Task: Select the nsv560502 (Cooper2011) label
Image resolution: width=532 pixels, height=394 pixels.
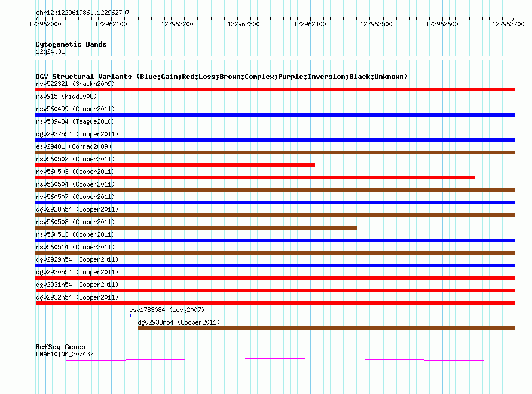Action: click(75, 159)
